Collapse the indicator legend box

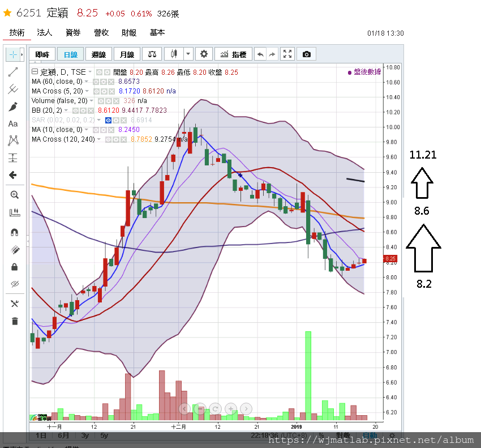point(35,71)
